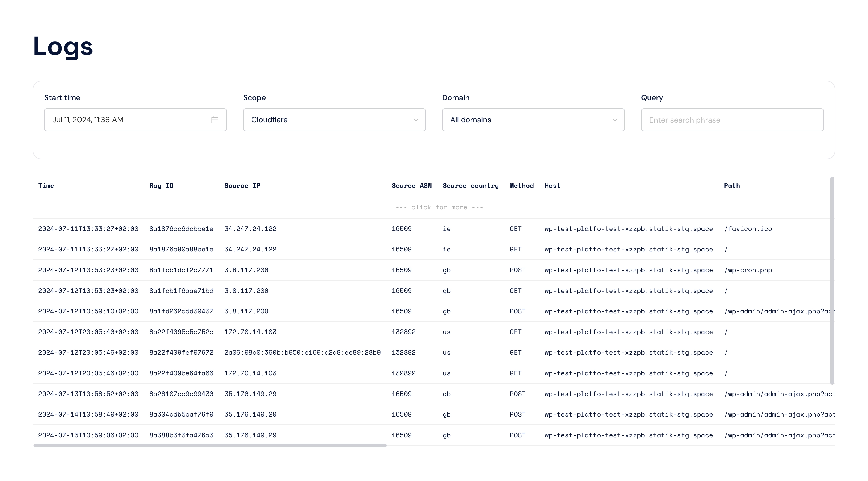Click the Time column header
Image resolution: width=868 pixels, height=481 pixels.
[46, 185]
